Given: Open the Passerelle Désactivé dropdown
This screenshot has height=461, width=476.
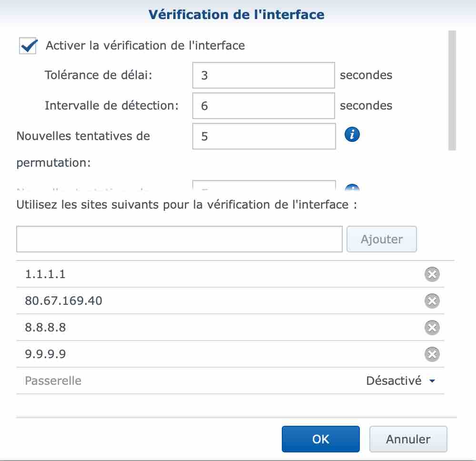Looking at the screenshot, I should point(400,381).
